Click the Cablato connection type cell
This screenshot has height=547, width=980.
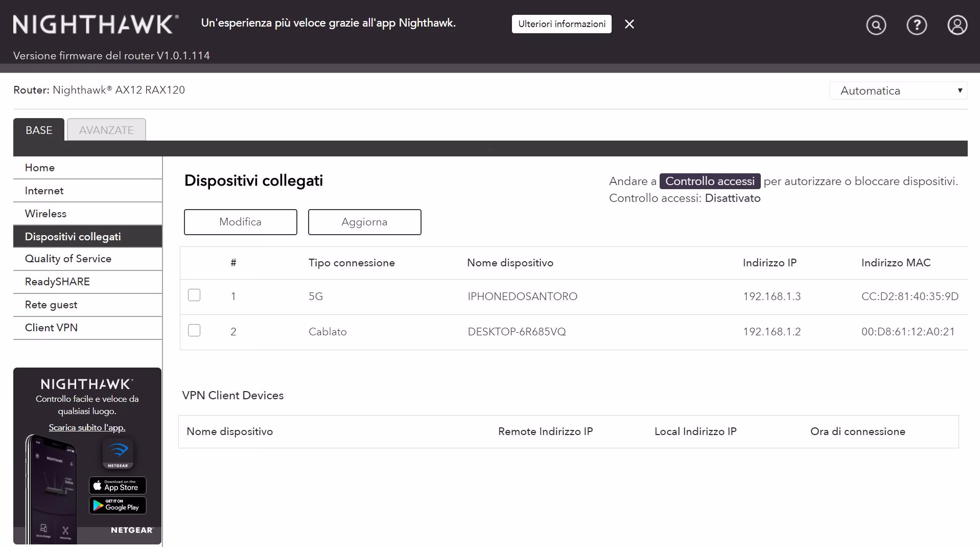tap(328, 332)
